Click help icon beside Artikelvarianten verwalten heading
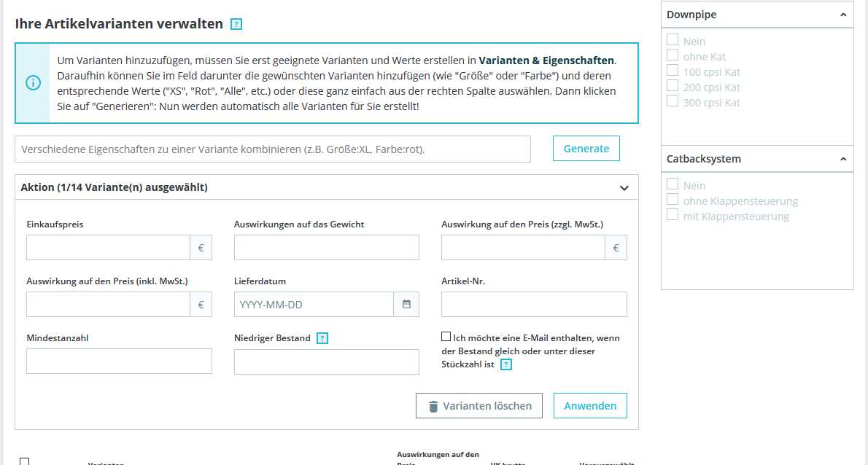Viewport: 868px width, 465px height. pyautogui.click(x=236, y=24)
